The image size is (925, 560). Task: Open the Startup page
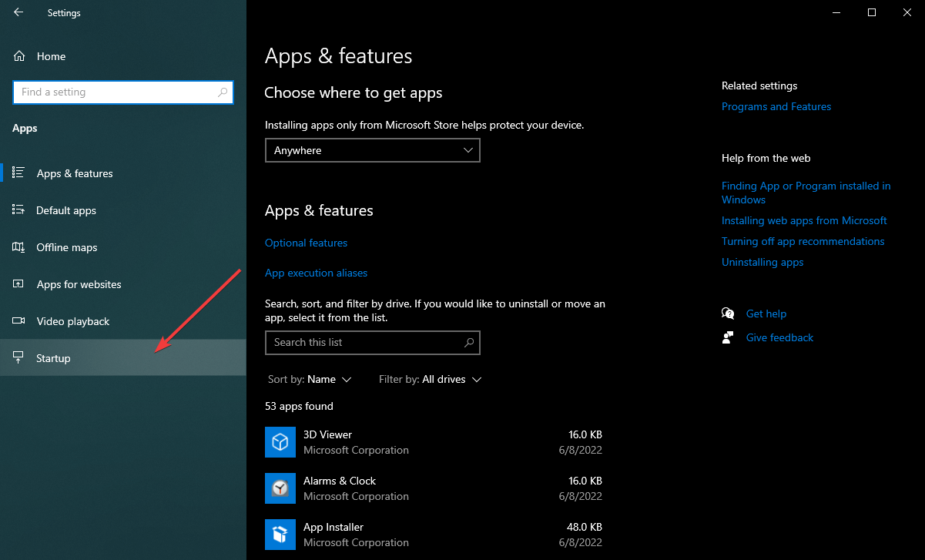[x=123, y=358]
